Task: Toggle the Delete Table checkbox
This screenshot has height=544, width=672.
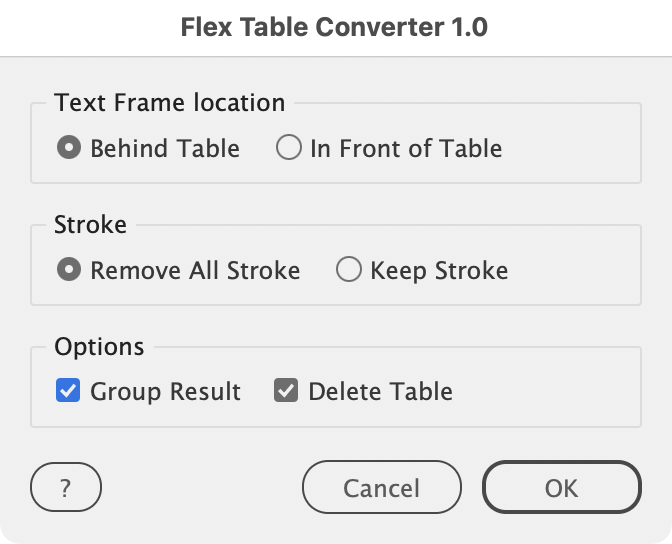Action: [x=286, y=391]
